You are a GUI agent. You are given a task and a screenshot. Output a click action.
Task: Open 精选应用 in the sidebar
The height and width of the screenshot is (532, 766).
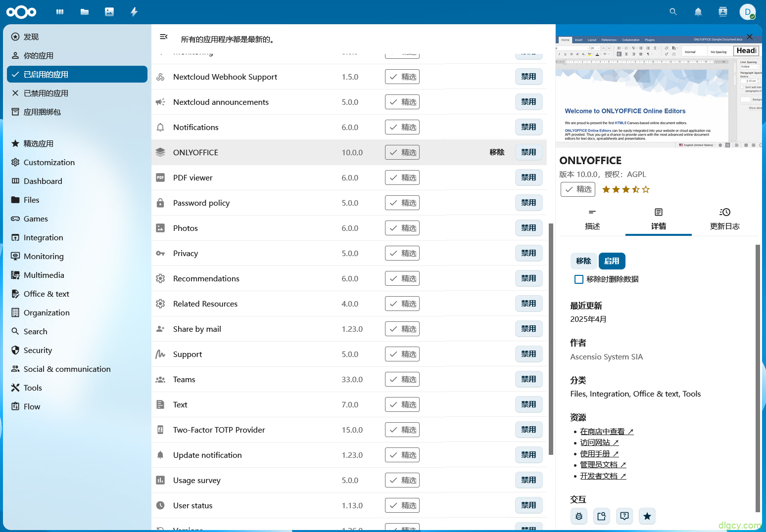click(x=77, y=143)
